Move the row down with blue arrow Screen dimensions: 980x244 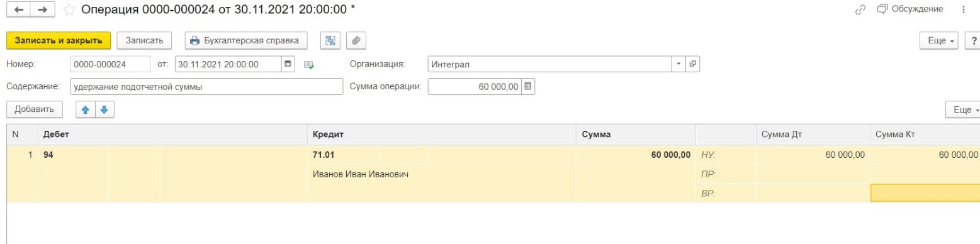coord(103,109)
